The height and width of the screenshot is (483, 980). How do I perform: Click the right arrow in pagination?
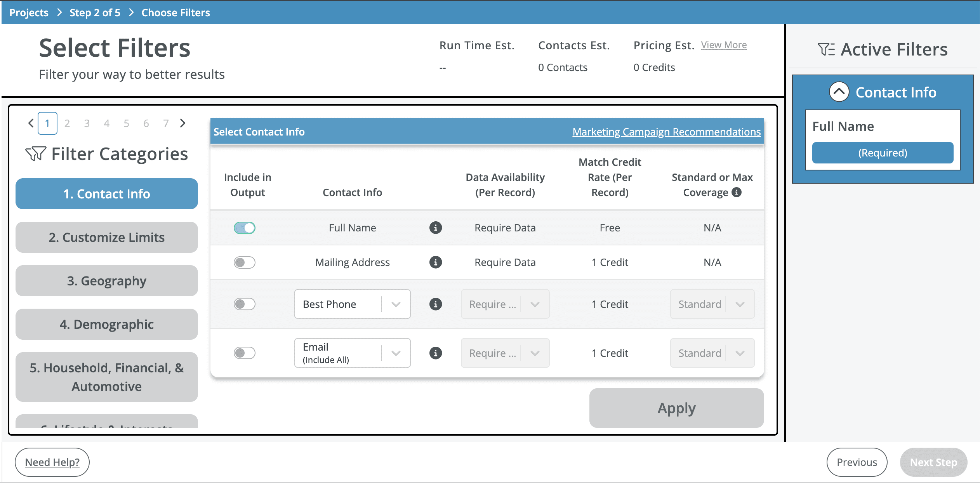183,123
